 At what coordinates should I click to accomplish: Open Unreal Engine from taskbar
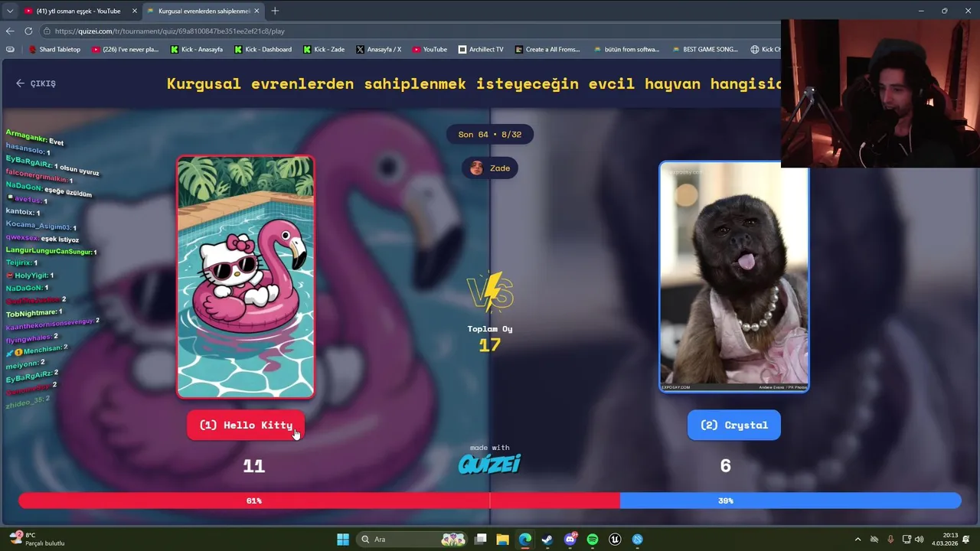coord(615,540)
